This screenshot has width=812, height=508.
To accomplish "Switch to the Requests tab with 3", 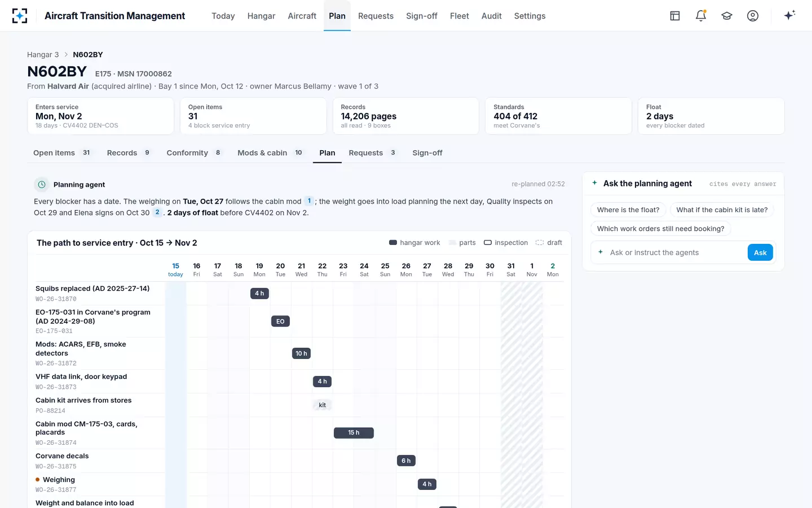I will (373, 153).
